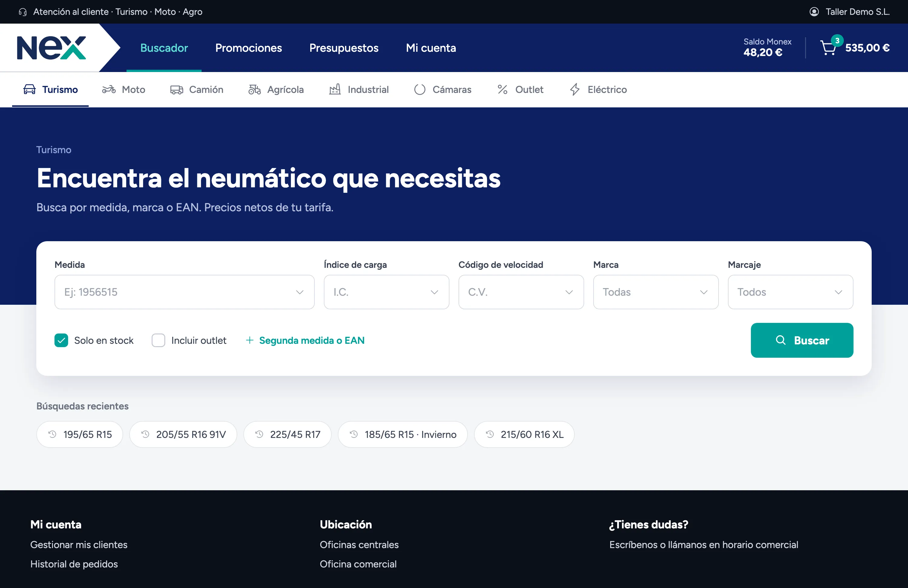Click the Nex logo
The height and width of the screenshot is (588, 908).
point(51,48)
